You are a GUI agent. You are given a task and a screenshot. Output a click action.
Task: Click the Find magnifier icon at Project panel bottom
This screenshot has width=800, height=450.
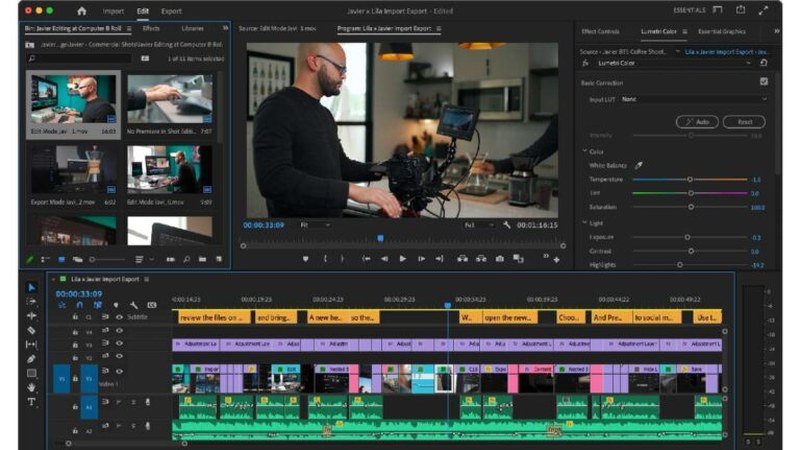pyautogui.click(x=187, y=259)
